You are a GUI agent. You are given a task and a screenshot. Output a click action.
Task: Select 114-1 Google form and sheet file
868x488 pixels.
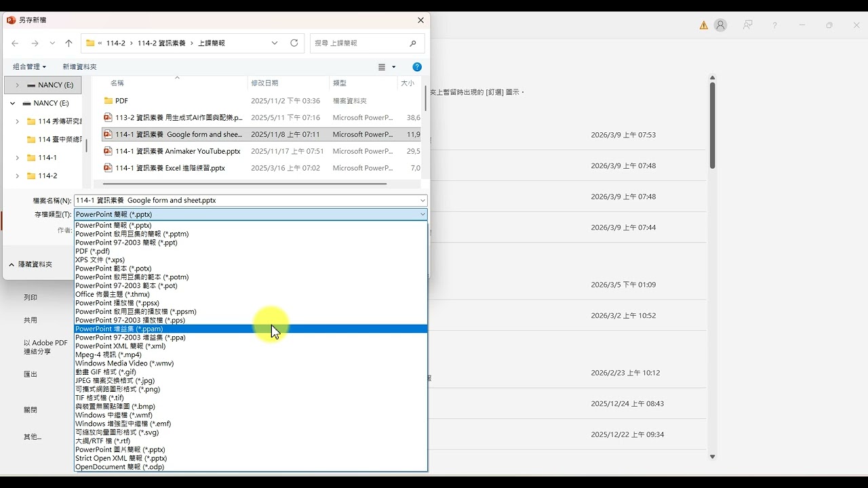pyautogui.click(x=260, y=134)
